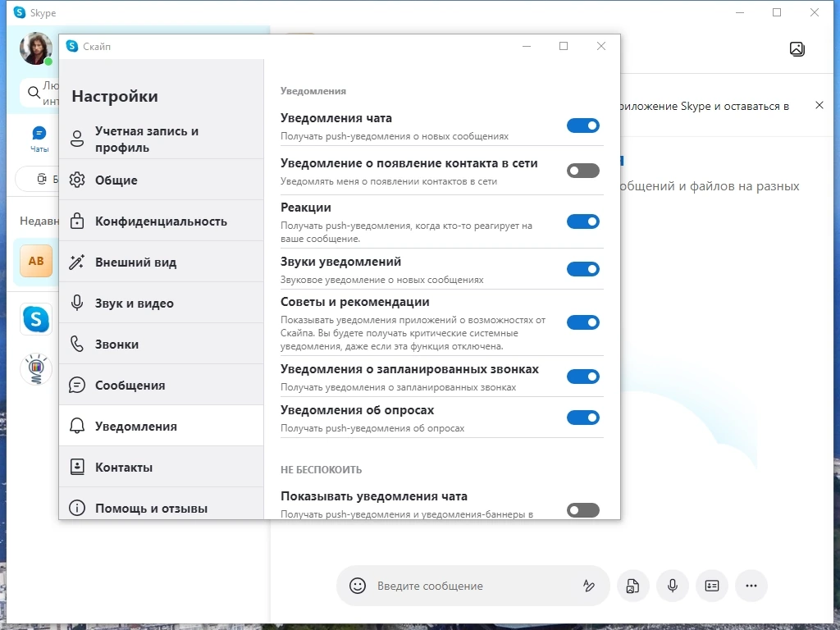This screenshot has height=630, width=840.
Task: Minimize the Скайп settings window
Action: 527,46
